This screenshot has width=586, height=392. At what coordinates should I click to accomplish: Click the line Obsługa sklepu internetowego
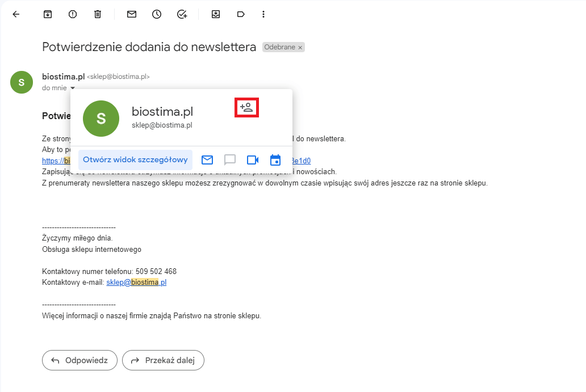point(91,250)
